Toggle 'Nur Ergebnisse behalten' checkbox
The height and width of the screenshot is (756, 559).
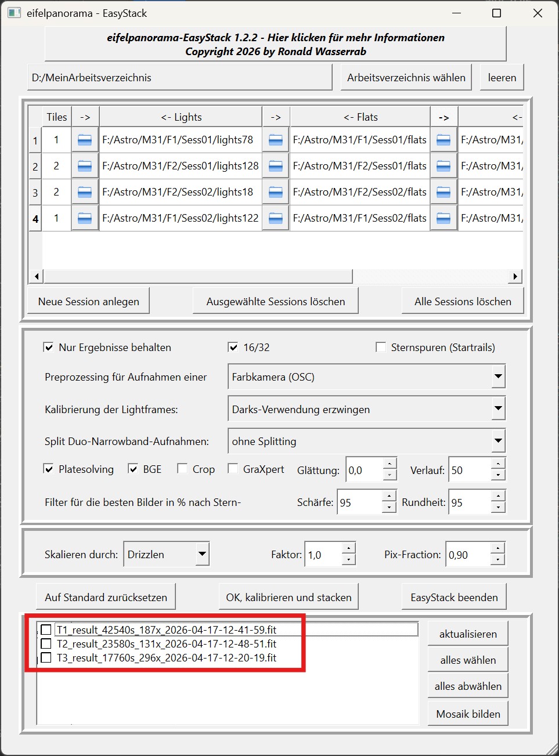point(49,348)
